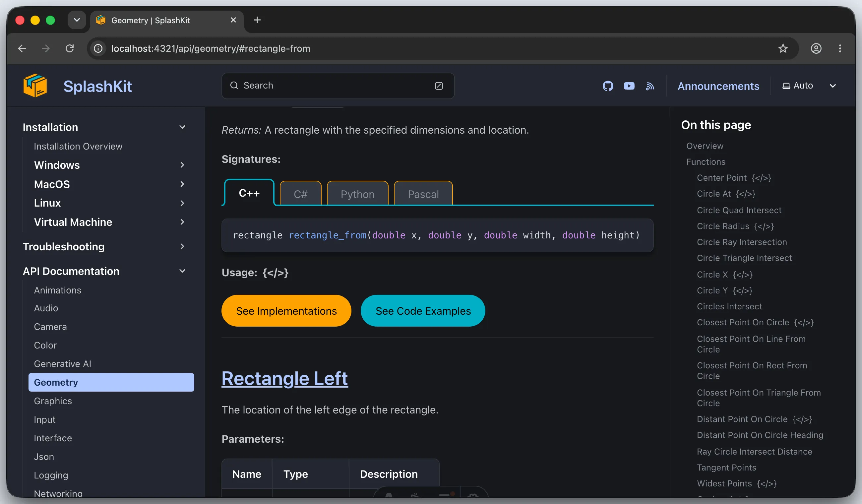862x504 pixels.
Task: Open Installation Overview in sidebar
Action: tap(78, 146)
